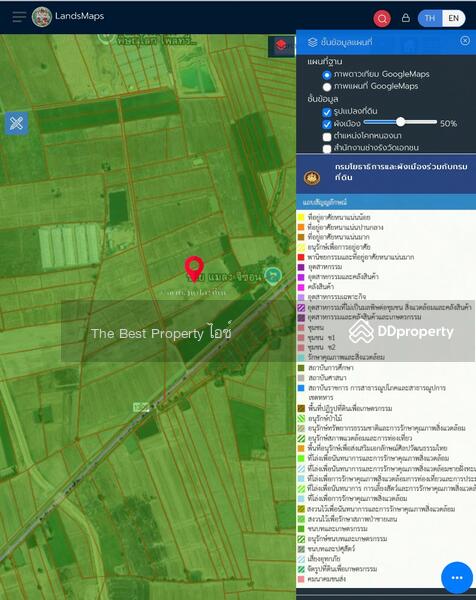The width and height of the screenshot is (476, 600).
Task: Click the ที่อยู่อาศัยหนาแน่นมาก legend label
Action: [x=339, y=237]
